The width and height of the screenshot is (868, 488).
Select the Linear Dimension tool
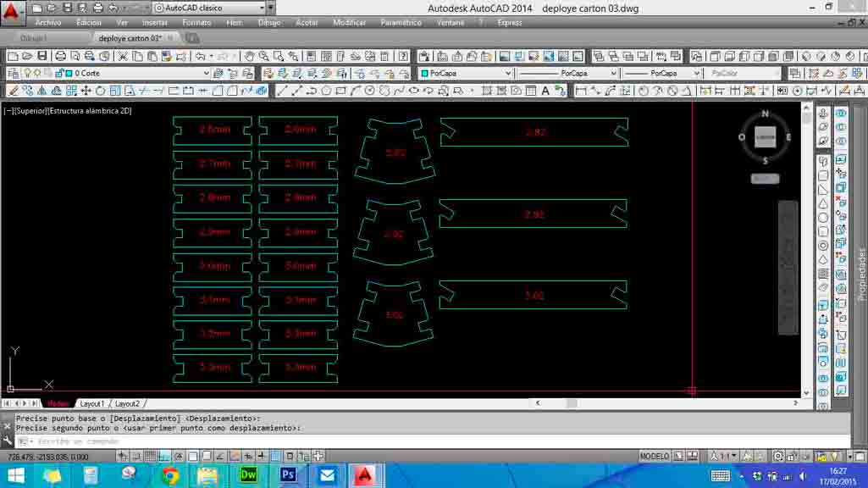[581, 91]
